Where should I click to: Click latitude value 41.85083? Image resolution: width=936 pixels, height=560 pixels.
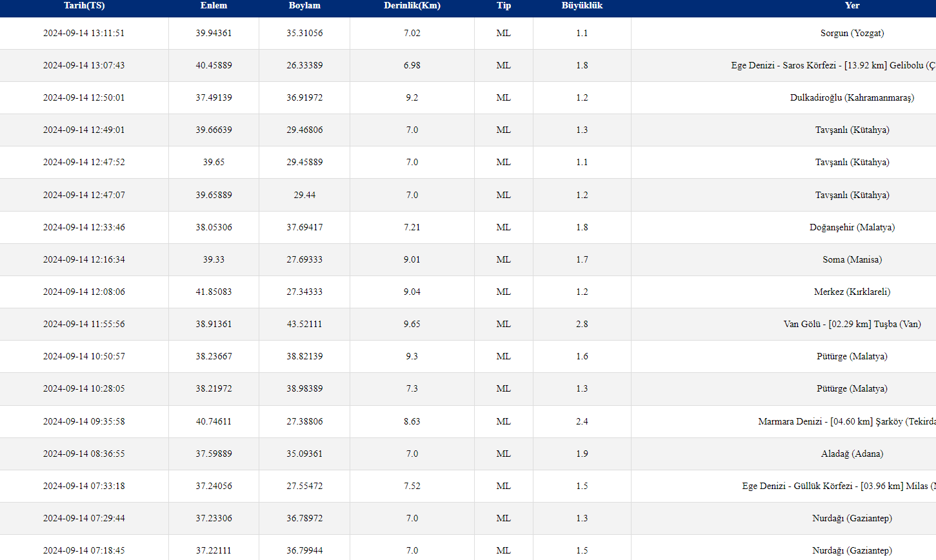coord(214,292)
